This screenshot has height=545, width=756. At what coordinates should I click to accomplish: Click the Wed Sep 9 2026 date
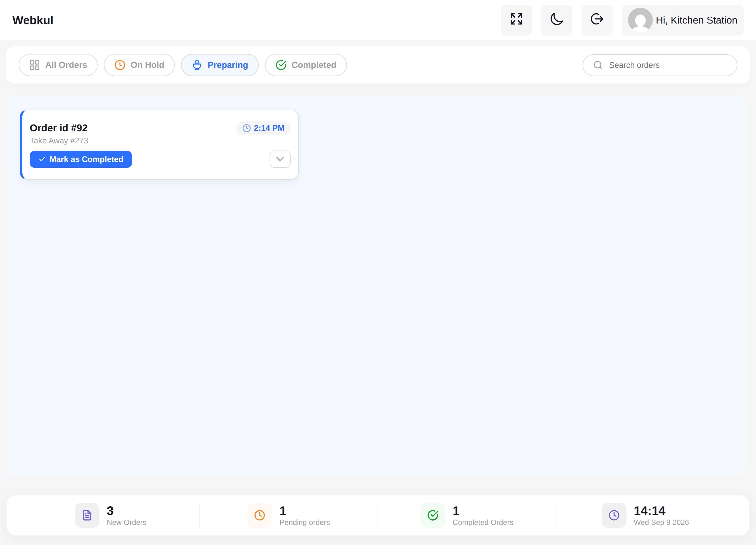pyautogui.click(x=661, y=522)
